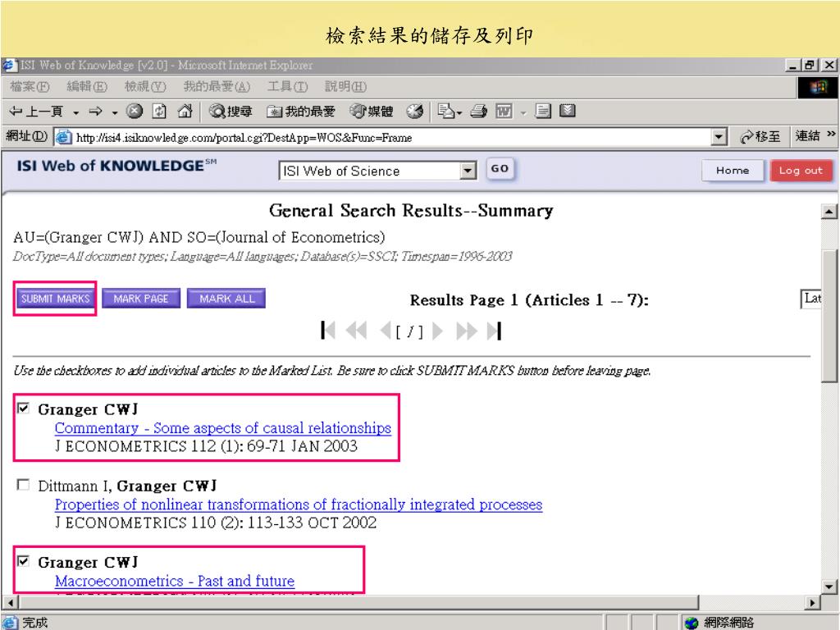
Task: Jump to the last results page icon
Action: (x=495, y=331)
